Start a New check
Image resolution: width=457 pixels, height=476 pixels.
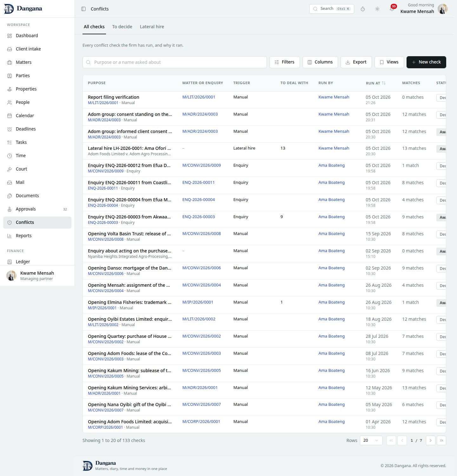coord(426,62)
